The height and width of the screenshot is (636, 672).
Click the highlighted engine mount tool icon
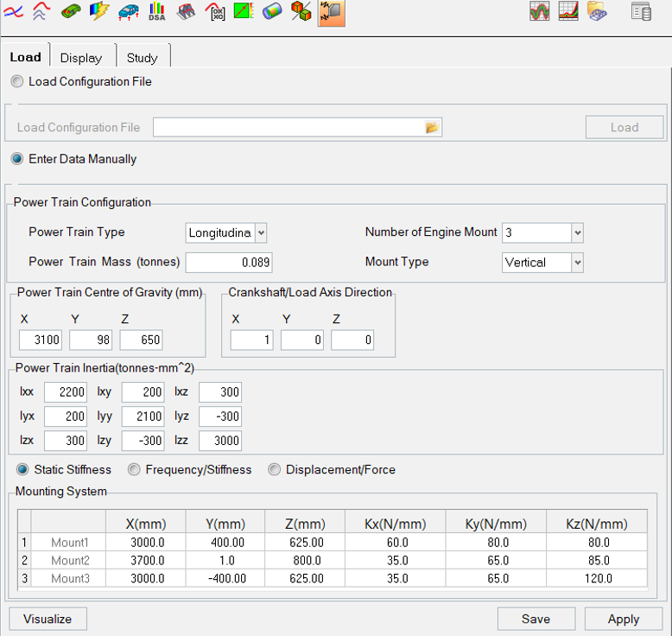pos(330,12)
